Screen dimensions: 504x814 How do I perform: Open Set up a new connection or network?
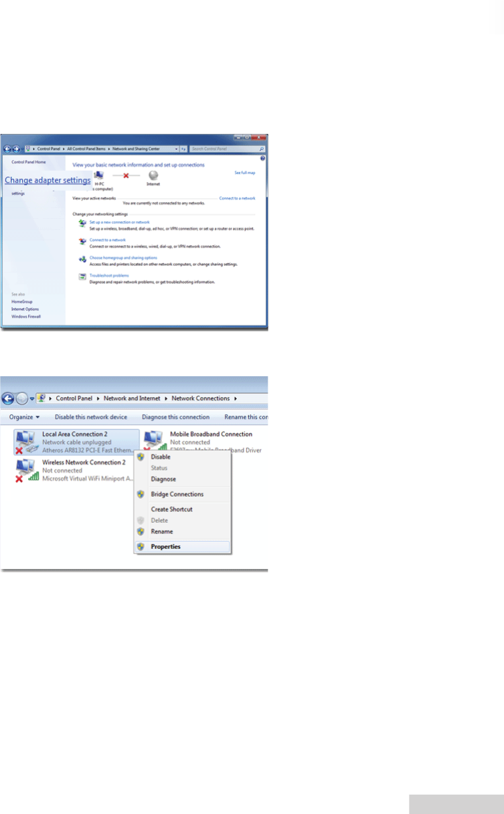120,222
